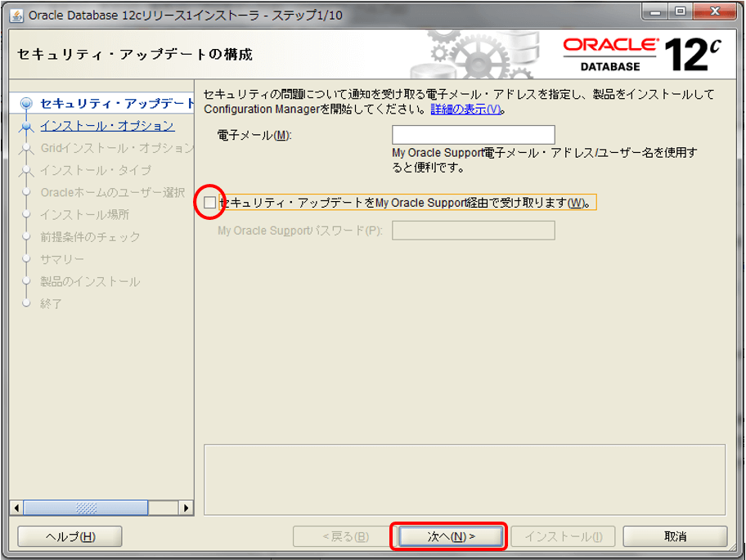Viewport: 746px width, 560px height.
Task: Click the 電子メール input field
Action: coord(474,135)
